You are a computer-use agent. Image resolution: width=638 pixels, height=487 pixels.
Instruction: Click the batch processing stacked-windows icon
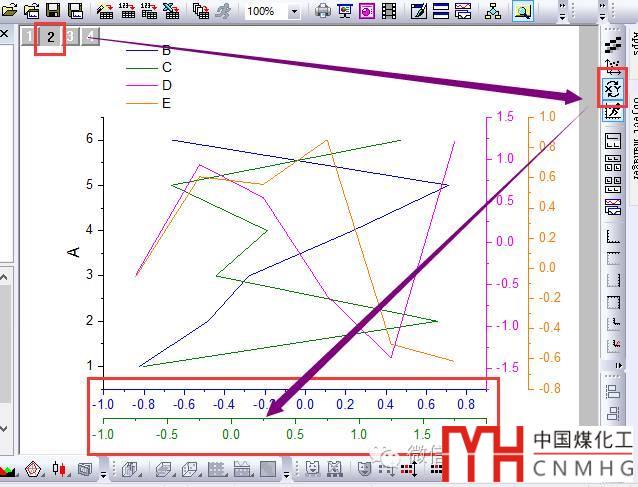click(x=200, y=11)
